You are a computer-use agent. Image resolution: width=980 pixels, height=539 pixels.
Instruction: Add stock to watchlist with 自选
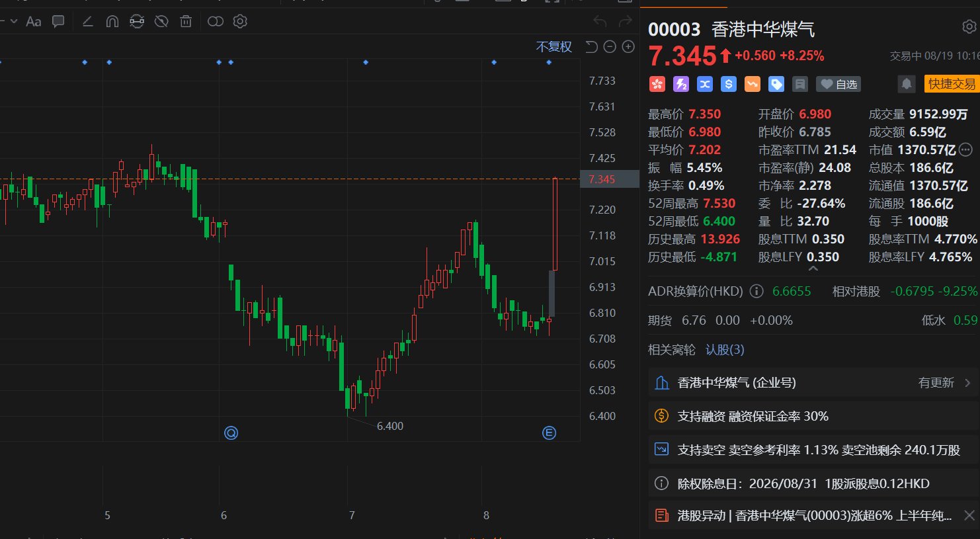coord(838,84)
